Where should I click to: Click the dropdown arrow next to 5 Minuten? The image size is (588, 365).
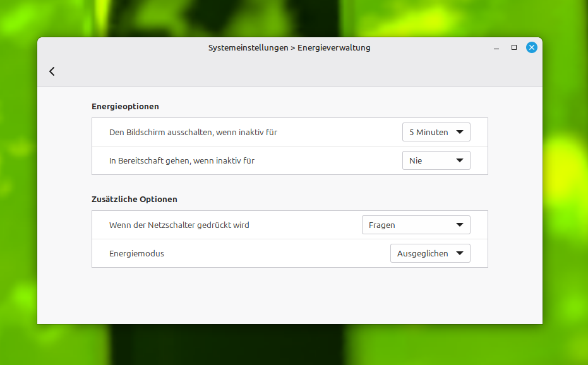click(x=462, y=131)
